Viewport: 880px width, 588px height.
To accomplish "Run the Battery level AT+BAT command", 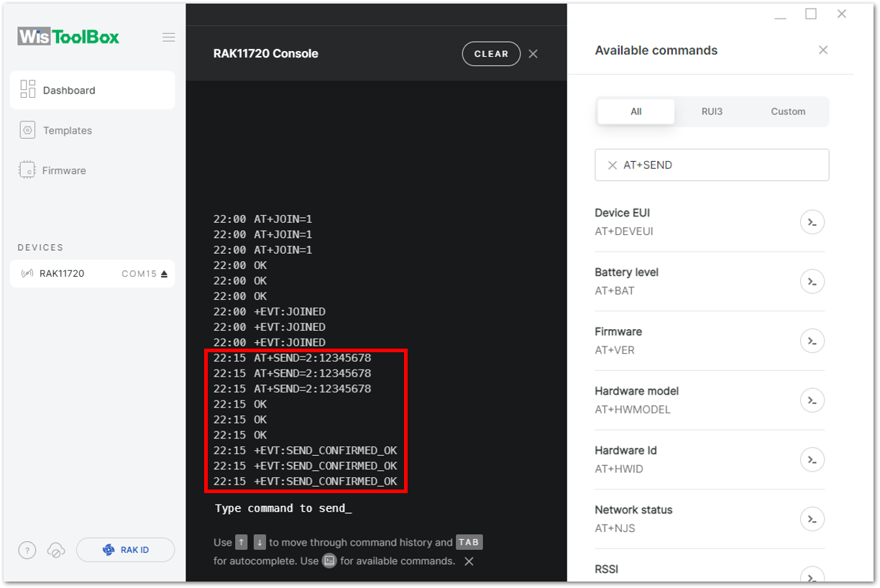I will 812,281.
